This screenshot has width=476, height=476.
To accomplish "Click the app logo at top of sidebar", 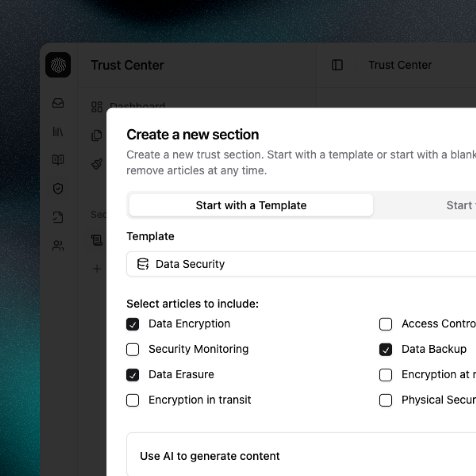I will 58,65.
